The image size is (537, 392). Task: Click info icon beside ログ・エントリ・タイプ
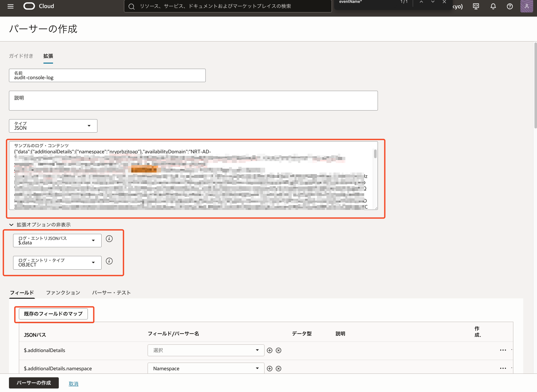coord(109,261)
